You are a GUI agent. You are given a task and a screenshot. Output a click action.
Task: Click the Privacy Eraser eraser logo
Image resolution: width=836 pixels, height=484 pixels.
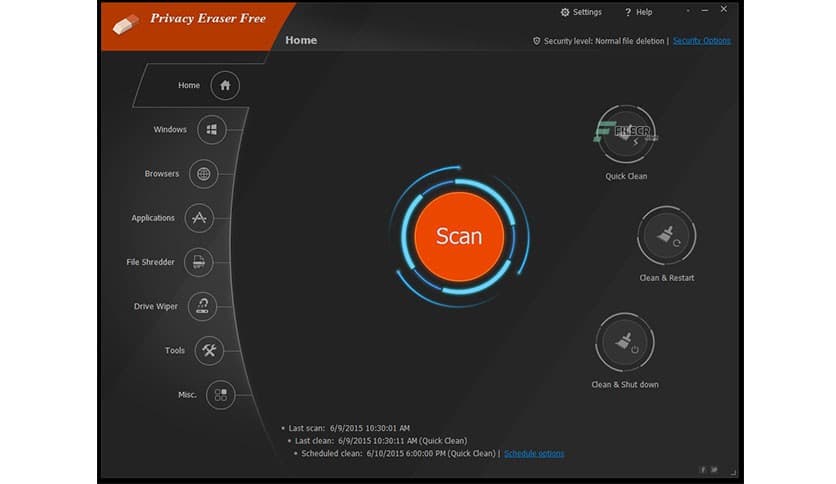[126, 25]
